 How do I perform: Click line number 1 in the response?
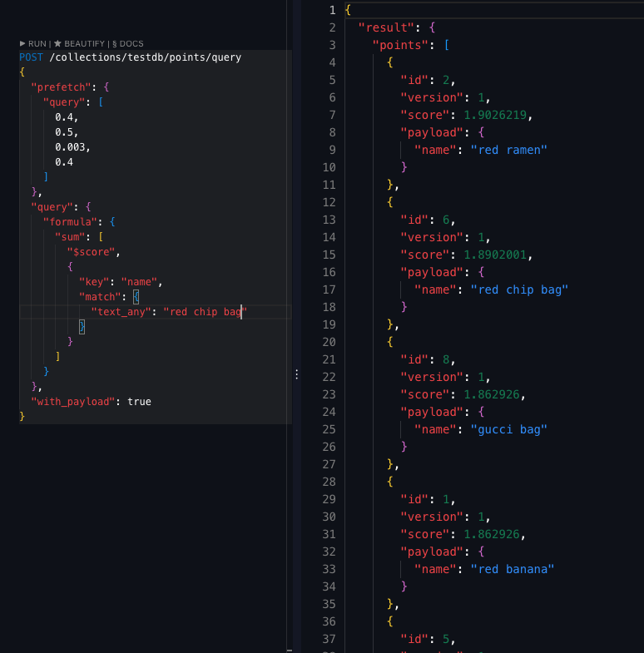pos(332,10)
